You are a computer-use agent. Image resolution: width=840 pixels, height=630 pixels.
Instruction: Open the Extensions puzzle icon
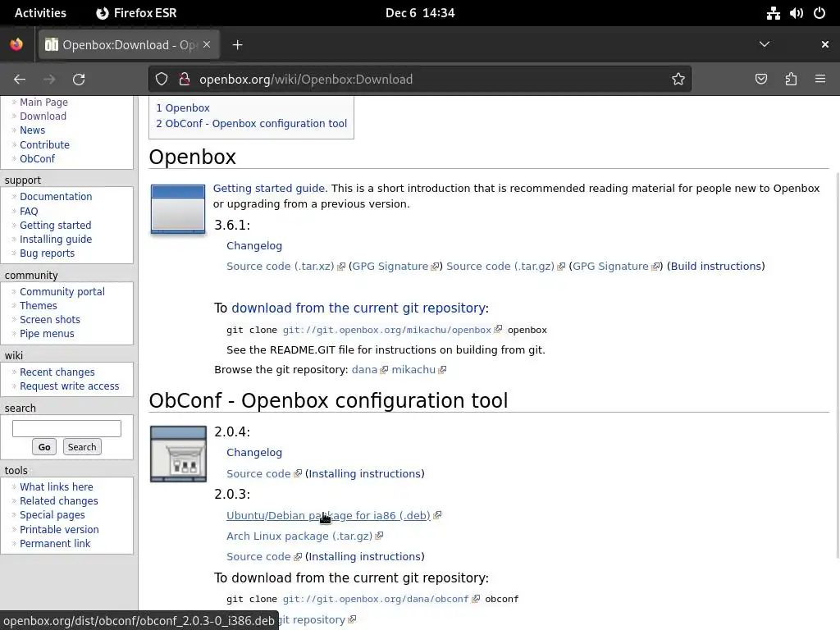(791, 80)
